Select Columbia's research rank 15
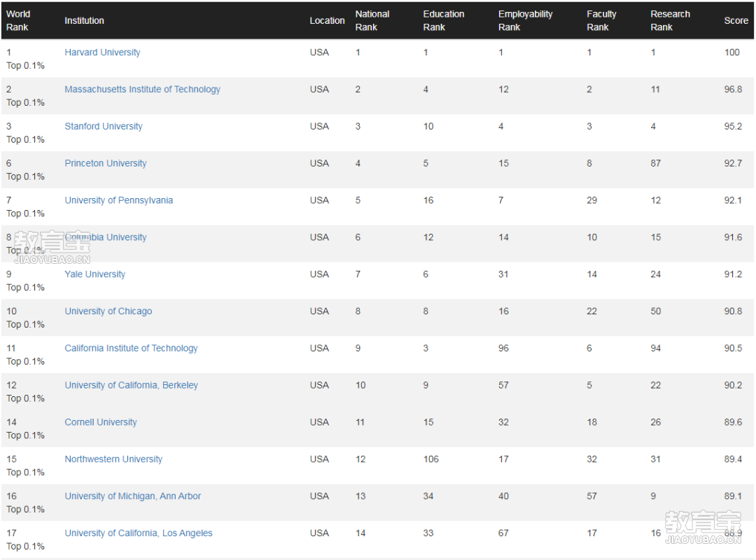Screen dimensions: 756x560 655,237
